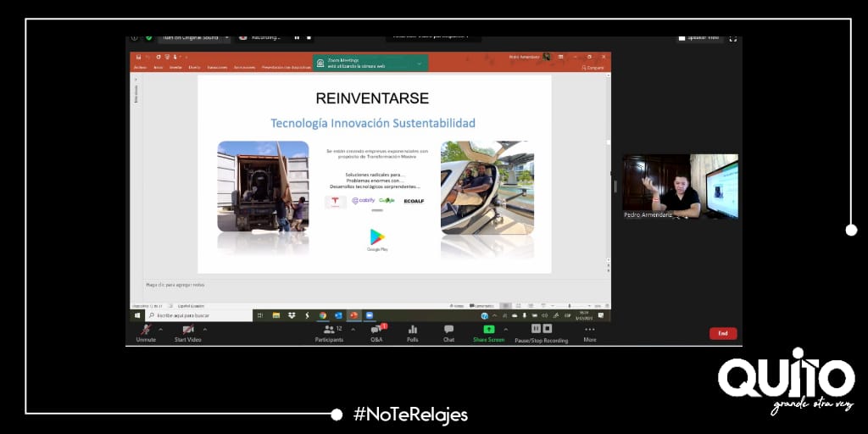Click the Pause/Stop Recording control
The width and height of the screenshot is (868, 434).
point(542,329)
